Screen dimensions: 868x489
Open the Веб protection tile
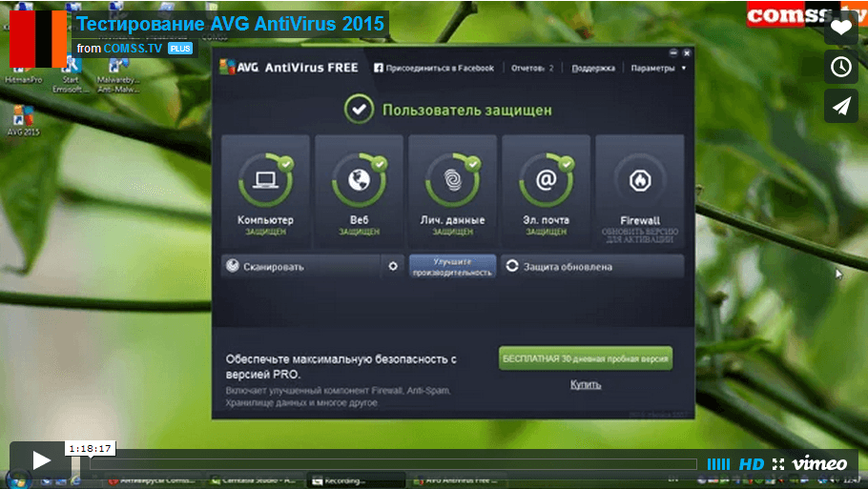tap(360, 192)
